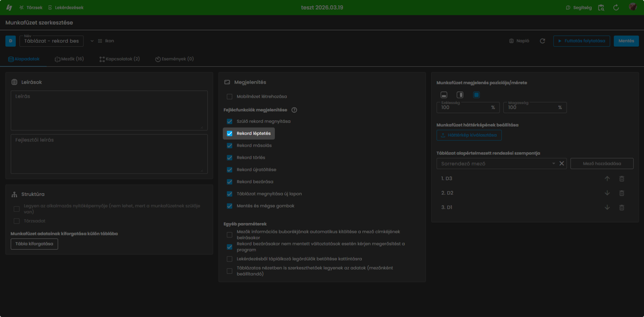This screenshot has height=317, width=644.
Task: Open the Törzsek menu in the top bar
Action: (x=31, y=7)
